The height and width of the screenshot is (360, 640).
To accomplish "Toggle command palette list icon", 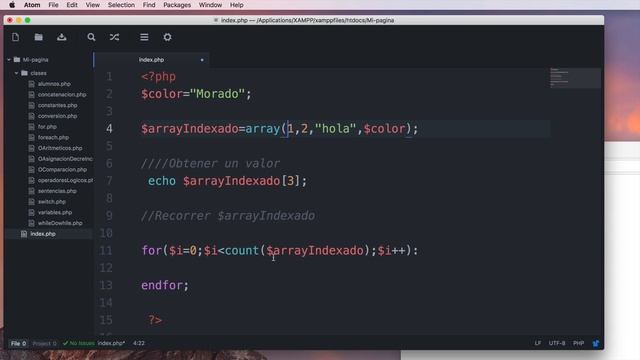I will [x=144, y=37].
